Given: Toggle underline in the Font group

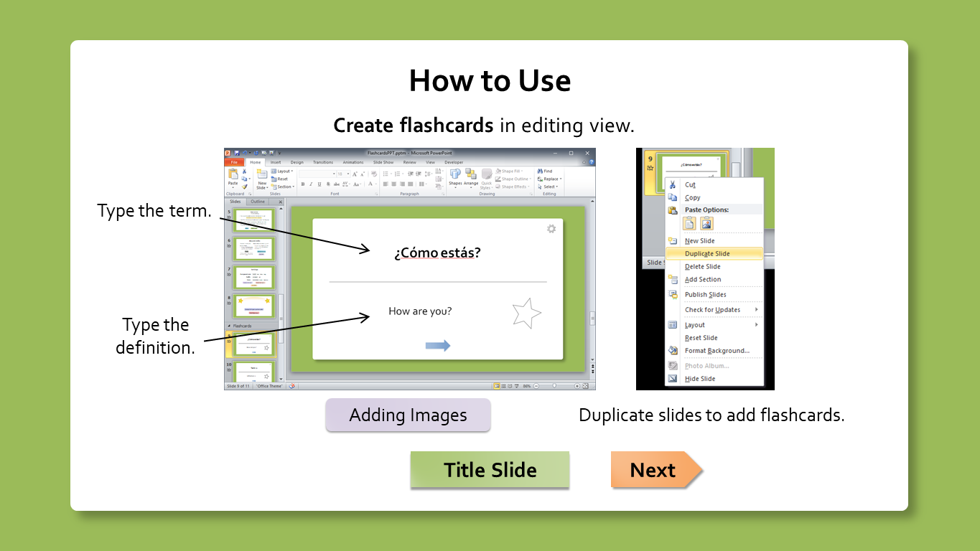Looking at the screenshot, I should coord(318,184).
